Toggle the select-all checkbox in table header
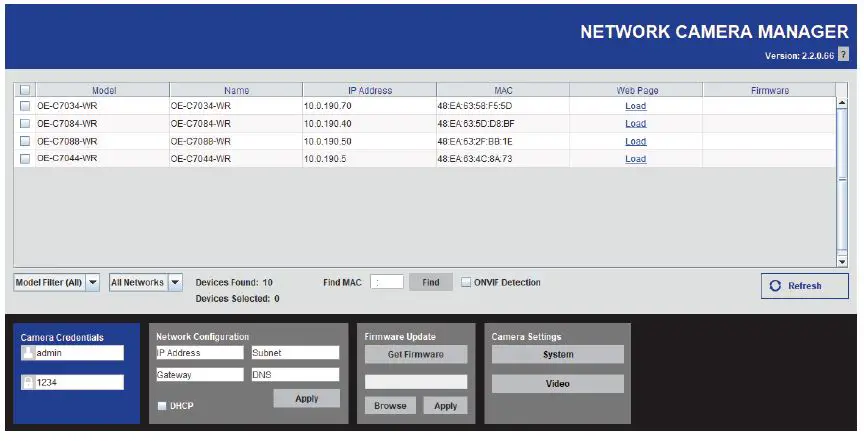This screenshot has height=441, width=864. (25, 89)
